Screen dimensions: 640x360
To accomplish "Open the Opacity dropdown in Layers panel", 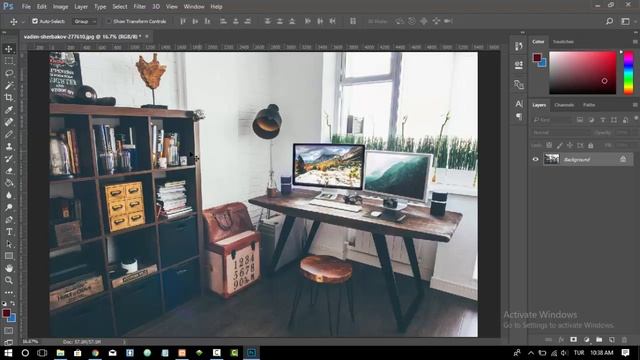I will [627, 133].
